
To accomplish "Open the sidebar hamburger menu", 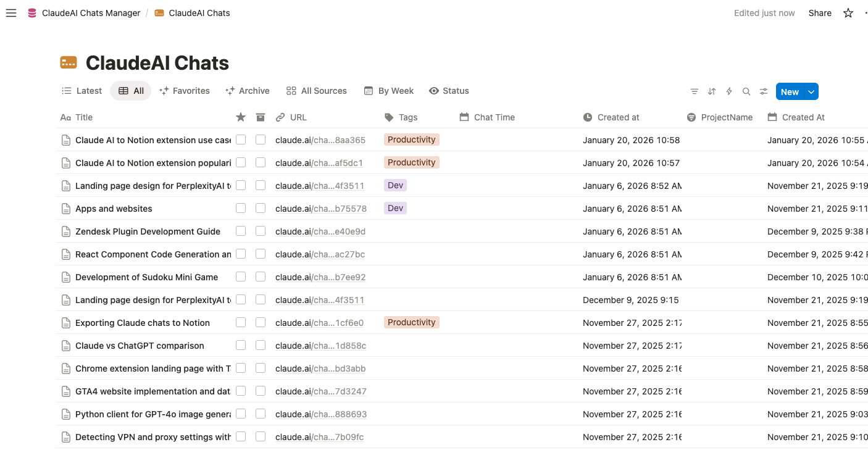I will 11,13.
